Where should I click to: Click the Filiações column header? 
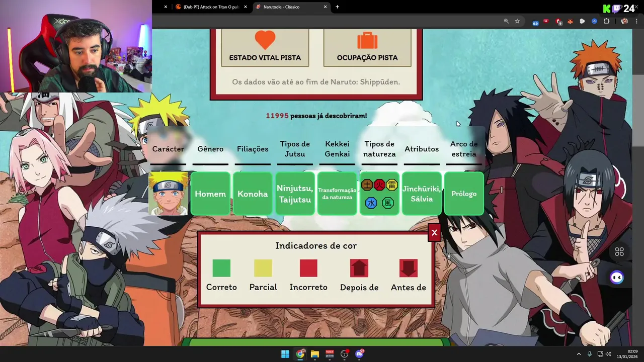pos(253,149)
